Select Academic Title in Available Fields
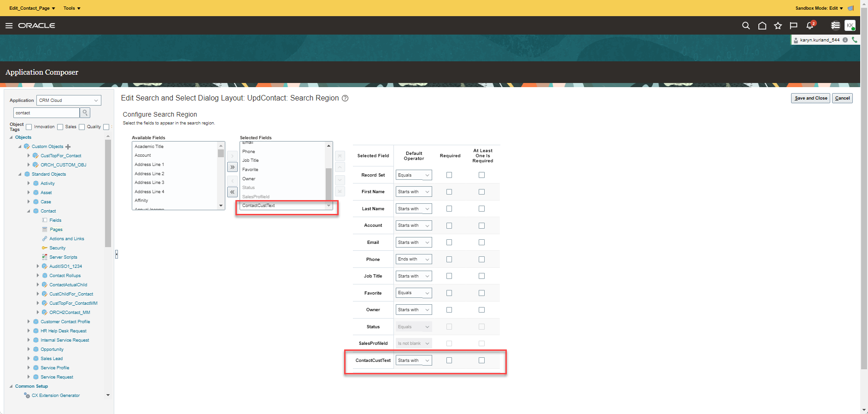 click(x=149, y=147)
